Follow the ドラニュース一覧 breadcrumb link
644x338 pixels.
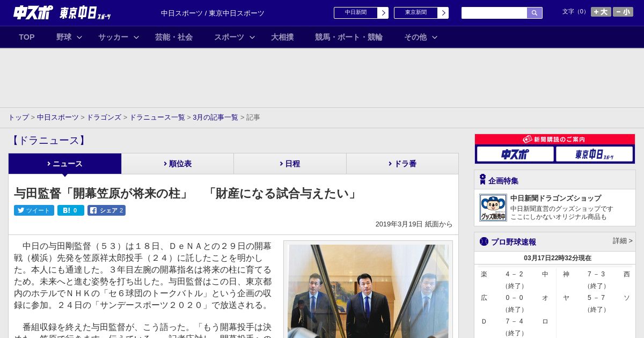pos(157,117)
